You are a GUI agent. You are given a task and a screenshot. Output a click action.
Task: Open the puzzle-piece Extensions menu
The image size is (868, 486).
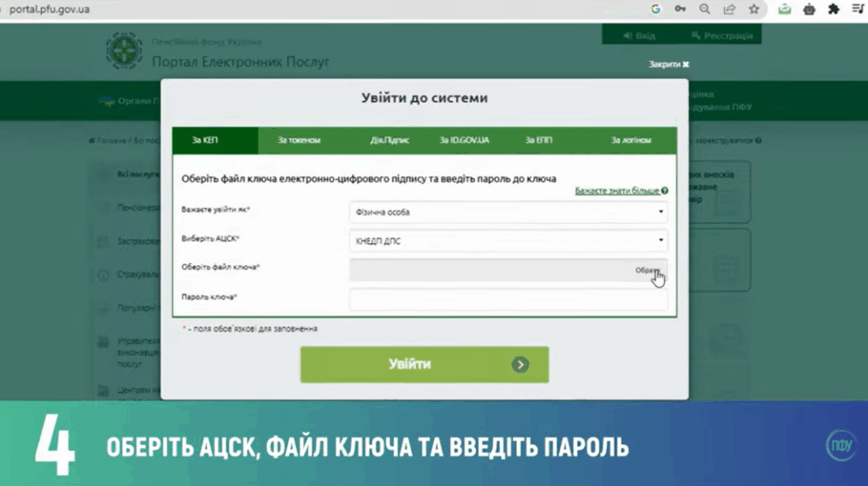click(x=834, y=9)
